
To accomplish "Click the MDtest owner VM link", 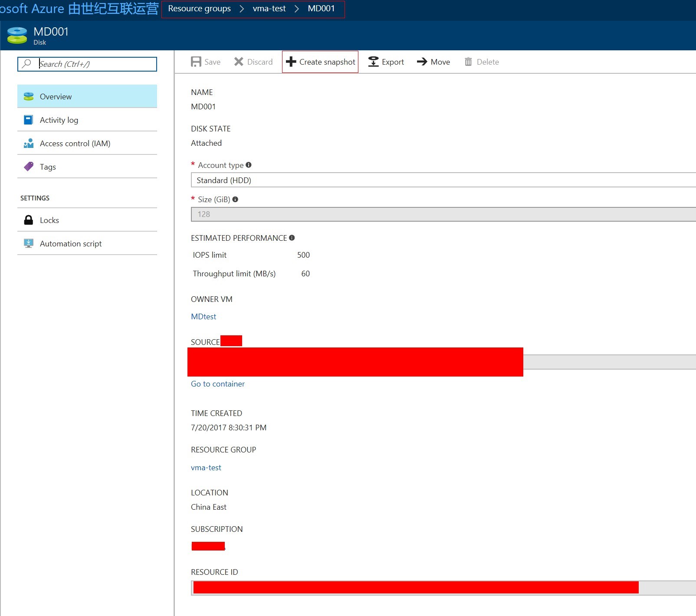I will (204, 317).
